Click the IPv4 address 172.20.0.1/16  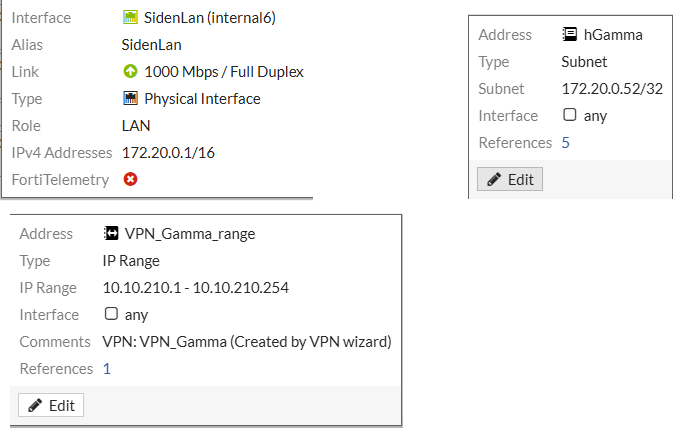(167, 153)
